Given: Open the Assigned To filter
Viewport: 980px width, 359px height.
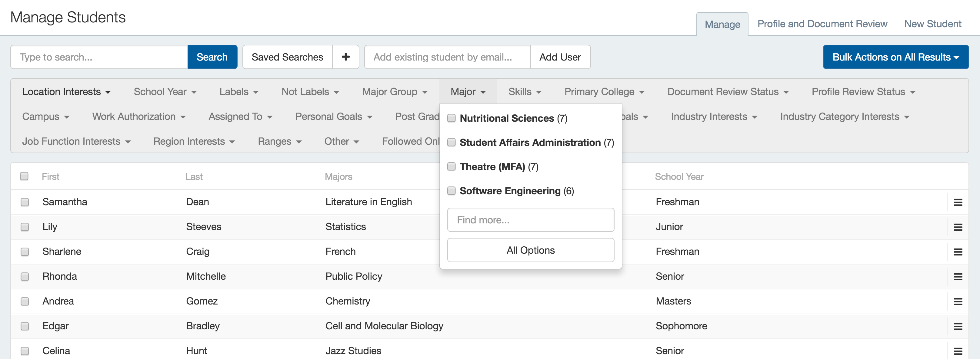Looking at the screenshot, I should (240, 117).
